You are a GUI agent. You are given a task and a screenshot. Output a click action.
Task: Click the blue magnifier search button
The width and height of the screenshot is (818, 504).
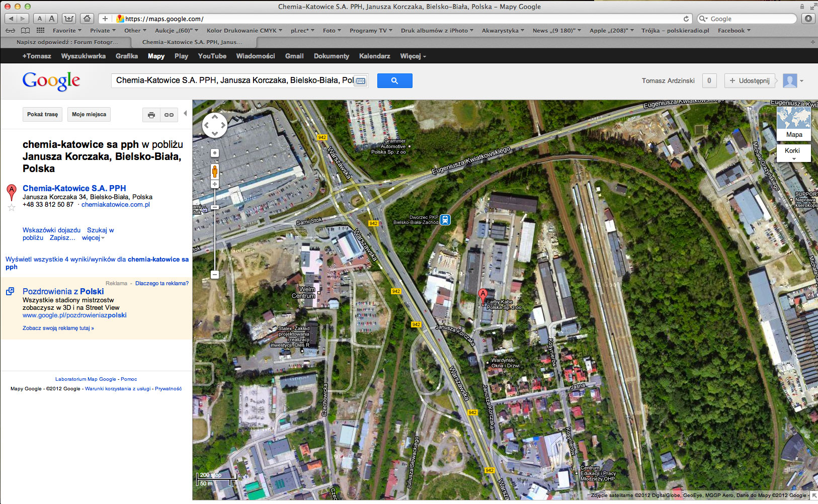point(394,80)
